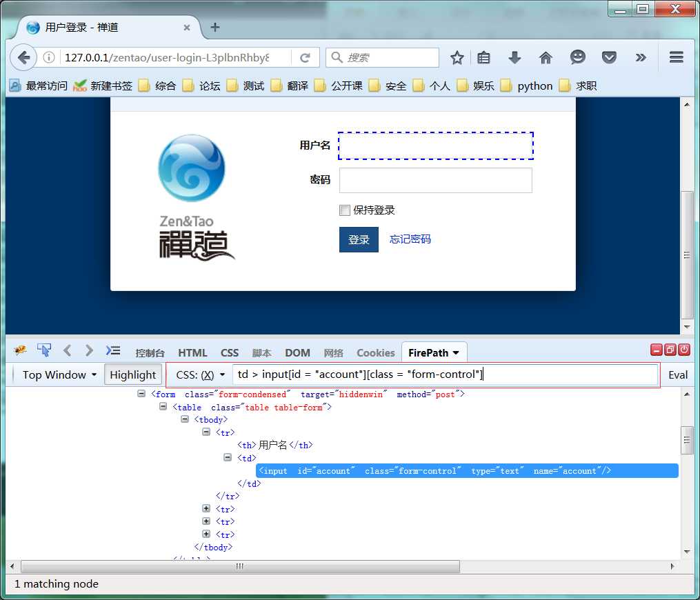Open the 翻译 bookmarks folder
This screenshot has height=600, width=700.
click(x=289, y=86)
